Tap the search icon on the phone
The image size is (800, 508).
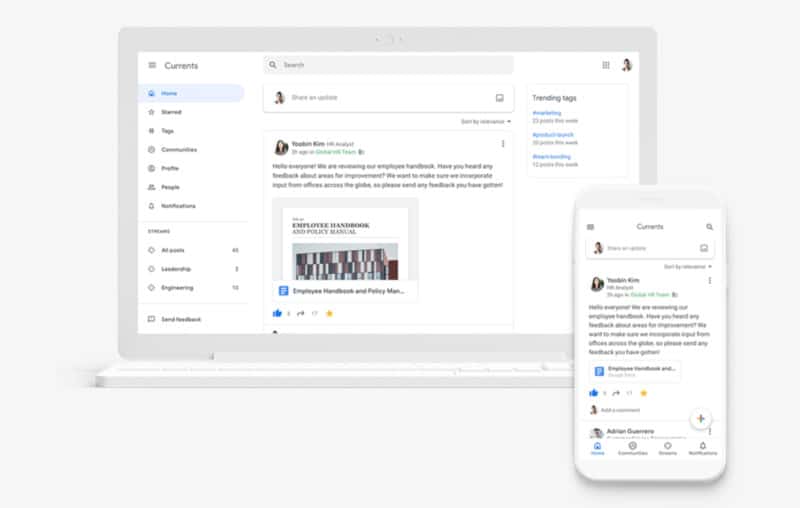pyautogui.click(x=709, y=226)
